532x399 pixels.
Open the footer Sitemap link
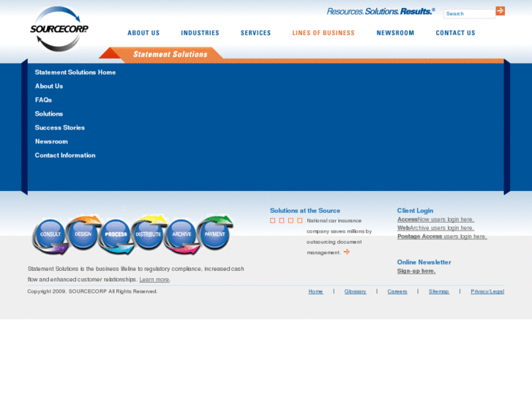pos(438,291)
